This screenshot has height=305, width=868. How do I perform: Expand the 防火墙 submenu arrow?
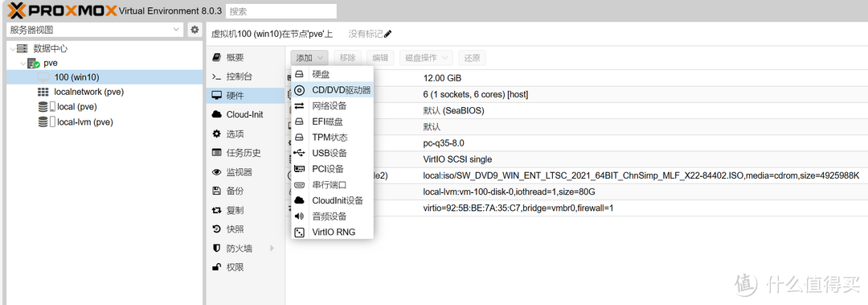point(272,249)
